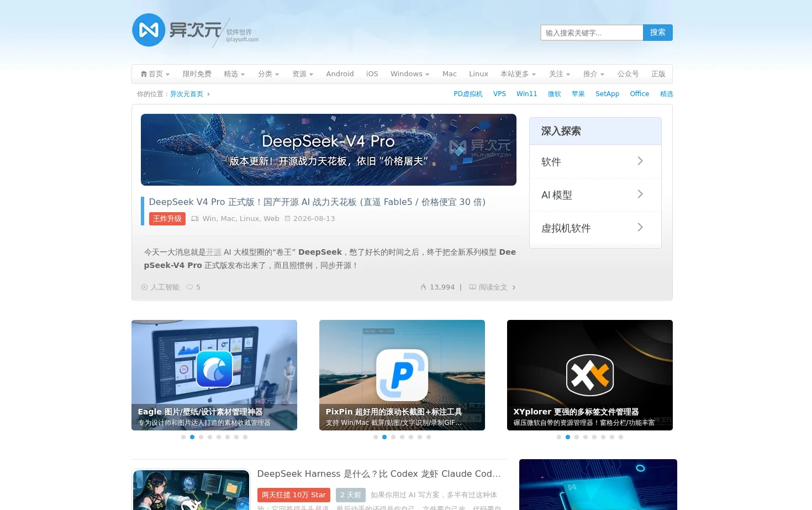
Task: Open the 首页 dropdown menu
Action: point(155,74)
